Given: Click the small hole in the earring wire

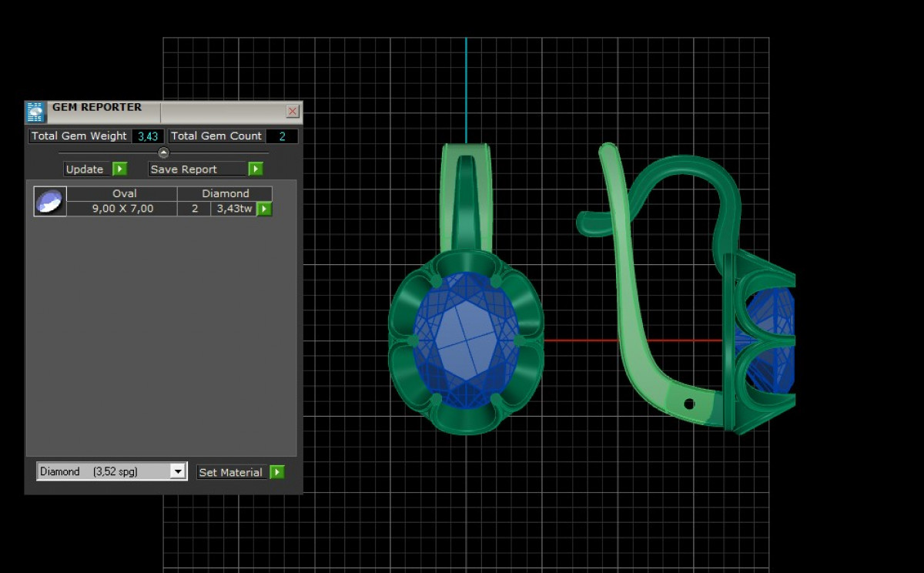Looking at the screenshot, I should point(689,404).
